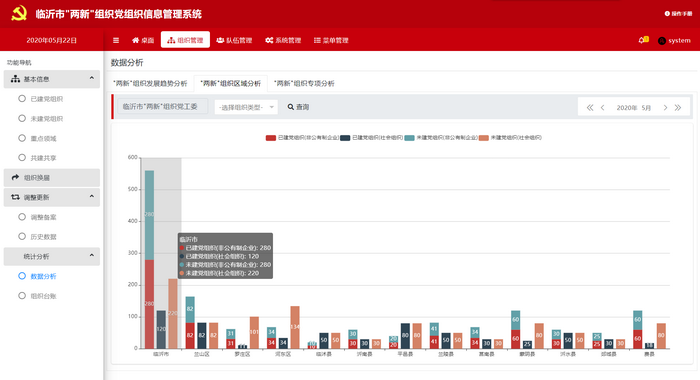This screenshot has height=380, width=700.
Task: Open the notification bell
Action: click(643, 40)
